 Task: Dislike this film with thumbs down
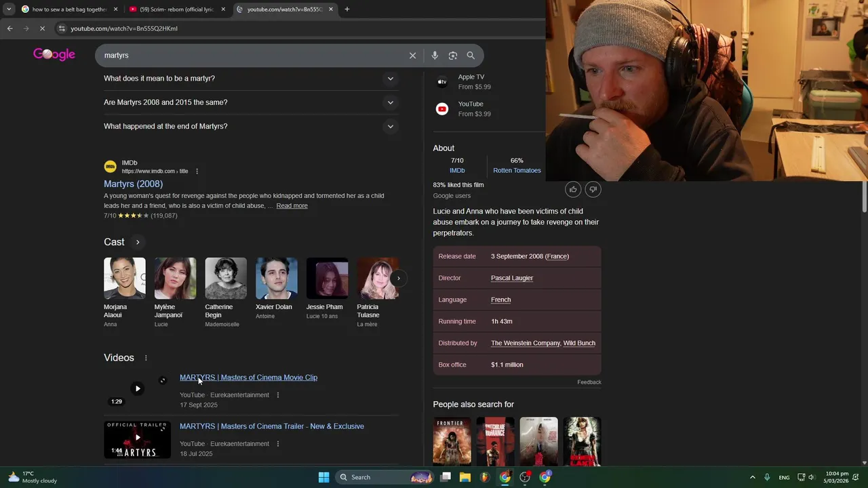click(x=593, y=190)
